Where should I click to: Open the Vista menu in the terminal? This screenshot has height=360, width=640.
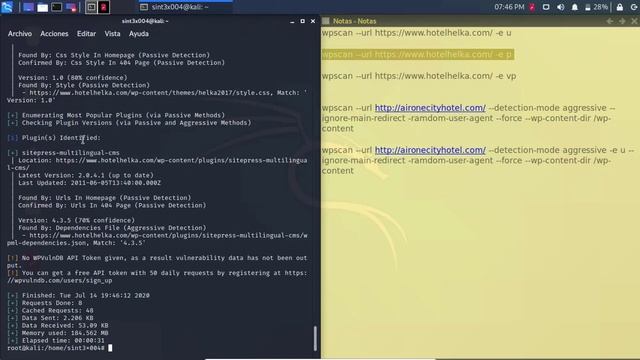(x=112, y=34)
